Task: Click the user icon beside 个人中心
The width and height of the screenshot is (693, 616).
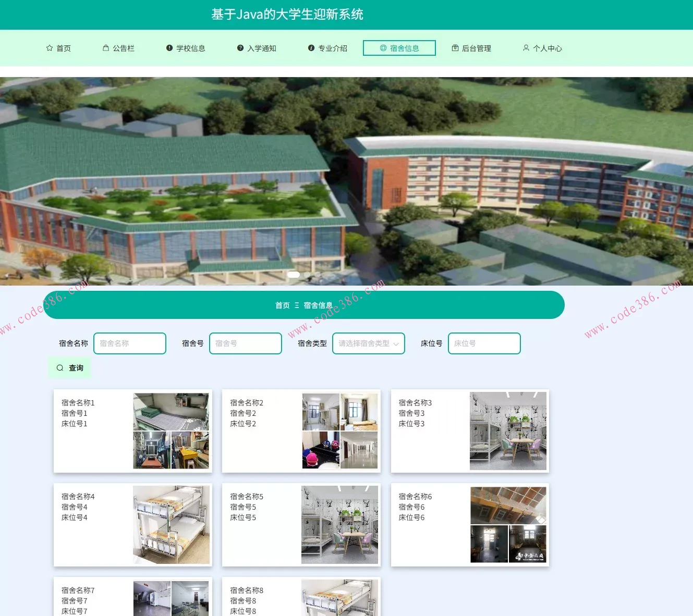Action: [x=526, y=48]
